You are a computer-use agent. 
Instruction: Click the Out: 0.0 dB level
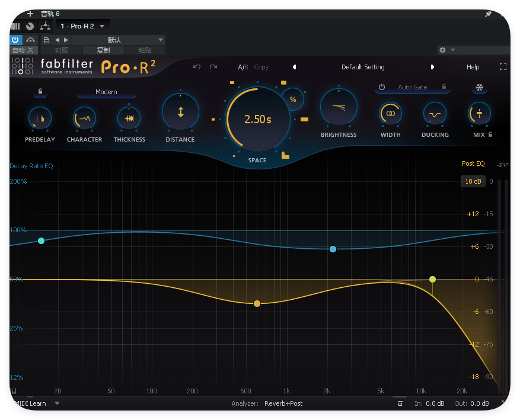(x=471, y=403)
